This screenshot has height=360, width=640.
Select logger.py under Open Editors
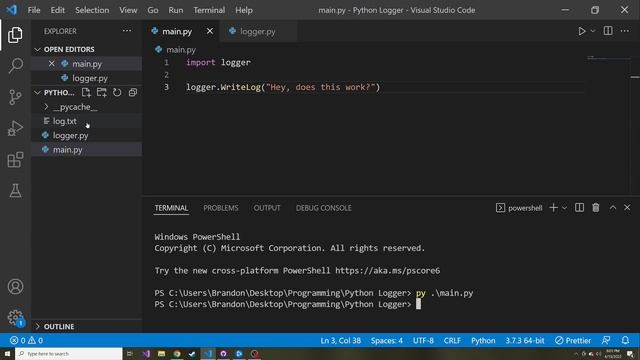(x=87, y=78)
